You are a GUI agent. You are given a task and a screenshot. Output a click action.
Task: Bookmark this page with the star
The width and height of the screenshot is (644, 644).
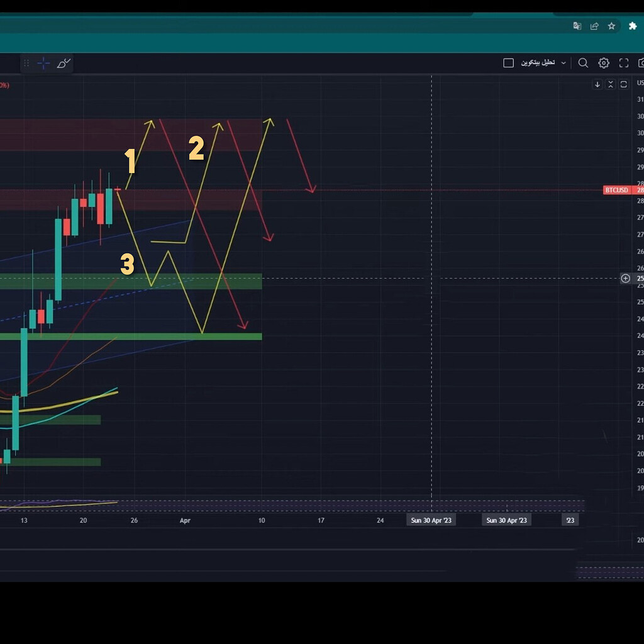coord(611,26)
